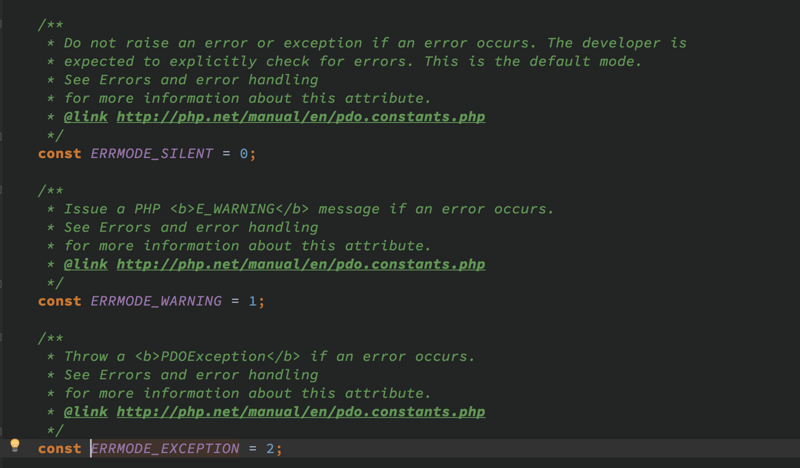Click the const keyword before ERRMODE_WARNING

(60, 301)
